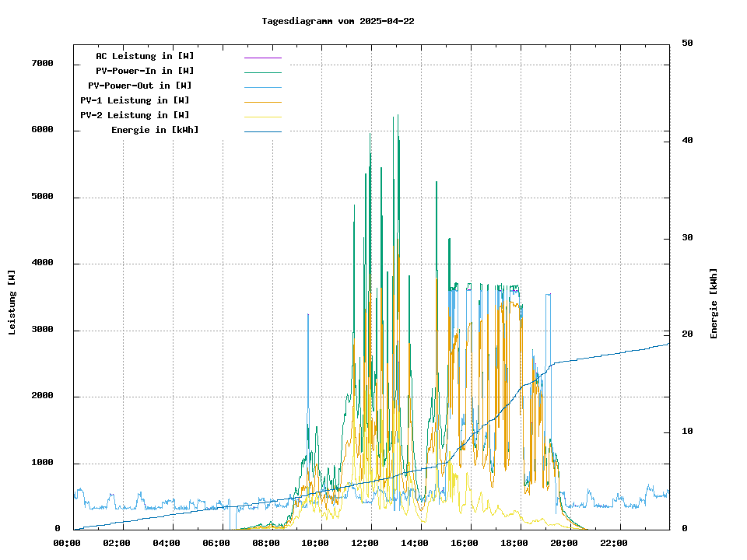Click the light blue PV-Power-Out line sample

262,86
